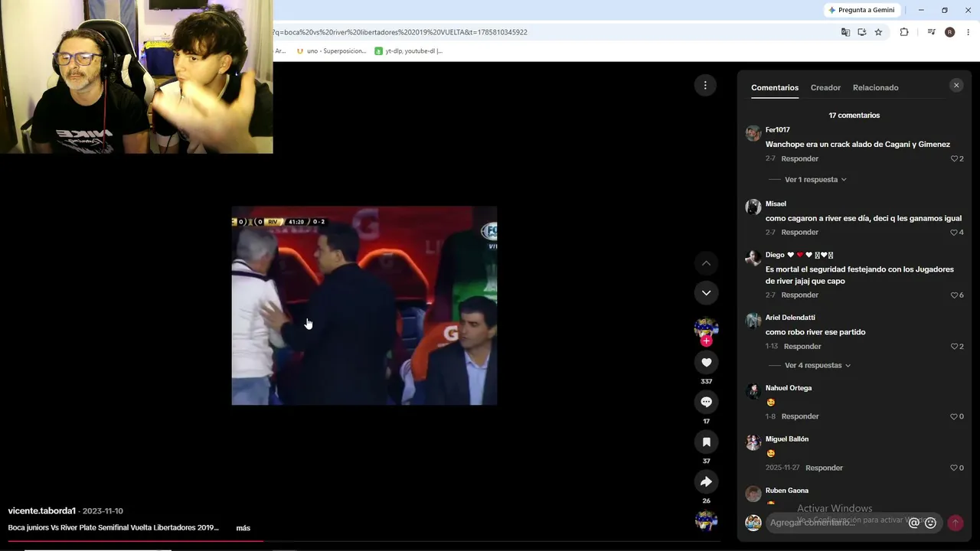Viewport: 980px width, 551px height.
Task: Open Diego's profile avatar
Action: pos(753,258)
